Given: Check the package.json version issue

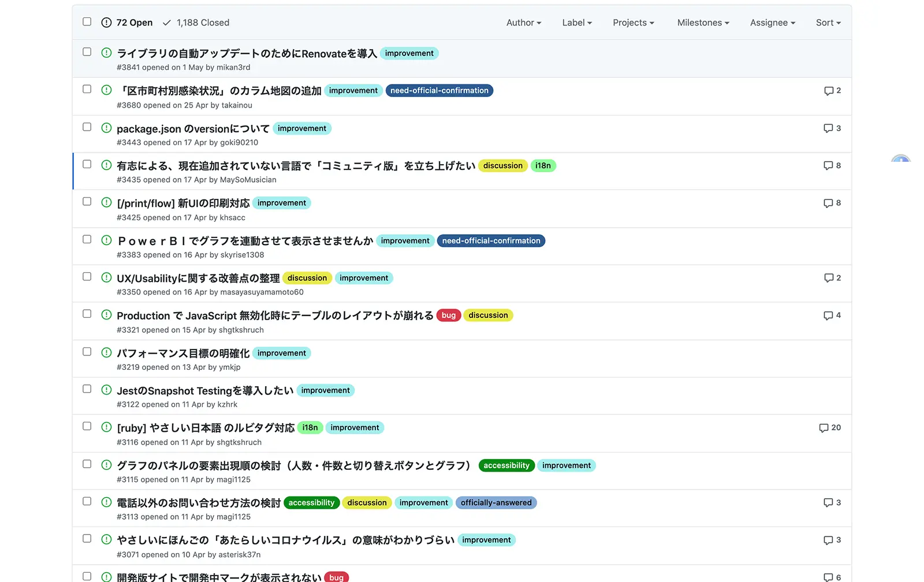Looking at the screenshot, I should click(87, 127).
